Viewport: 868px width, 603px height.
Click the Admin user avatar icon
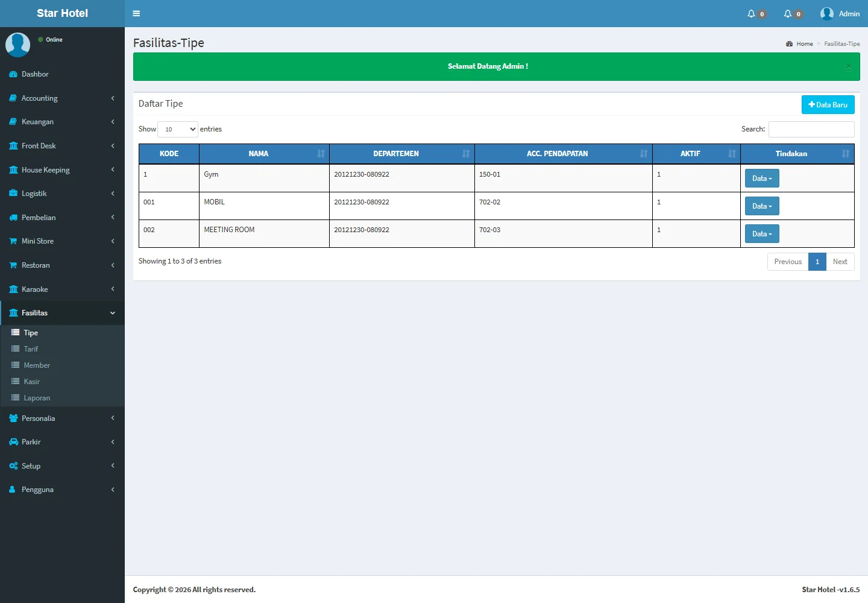click(826, 14)
